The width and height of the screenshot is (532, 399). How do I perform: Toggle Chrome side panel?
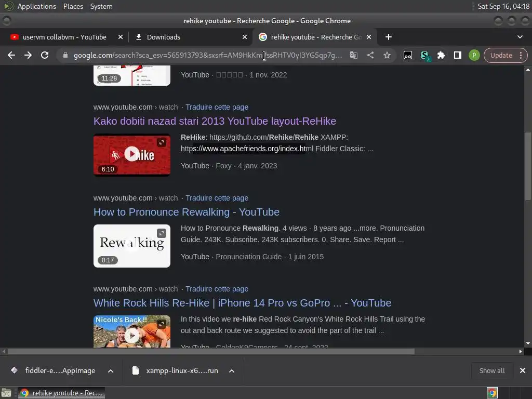click(457, 55)
